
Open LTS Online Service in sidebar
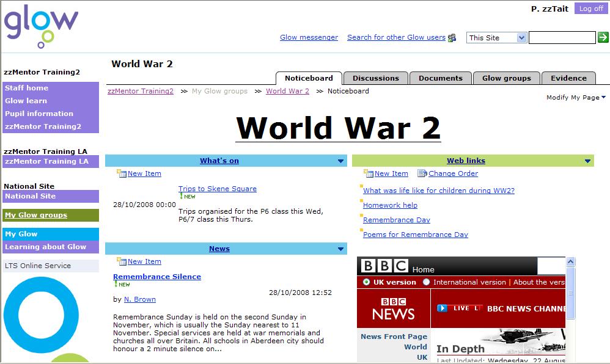(x=51, y=266)
